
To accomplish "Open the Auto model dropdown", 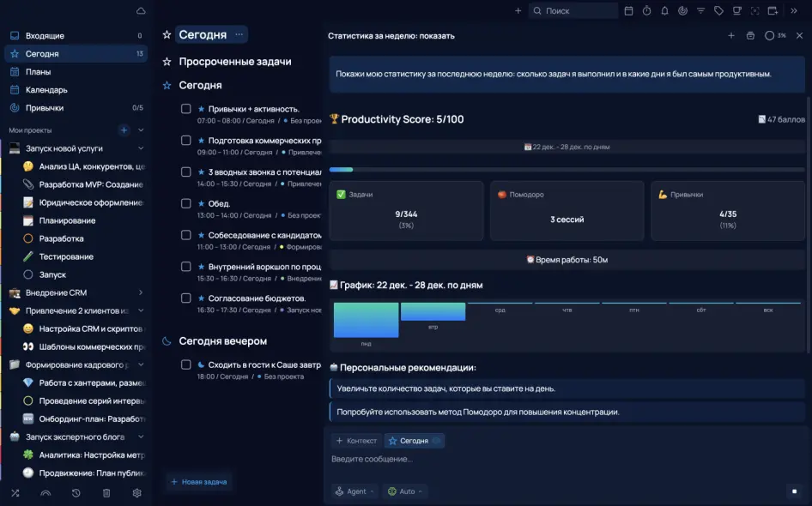I will tap(405, 491).
